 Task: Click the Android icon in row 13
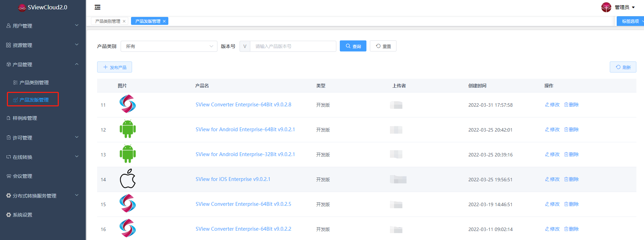tap(128, 154)
